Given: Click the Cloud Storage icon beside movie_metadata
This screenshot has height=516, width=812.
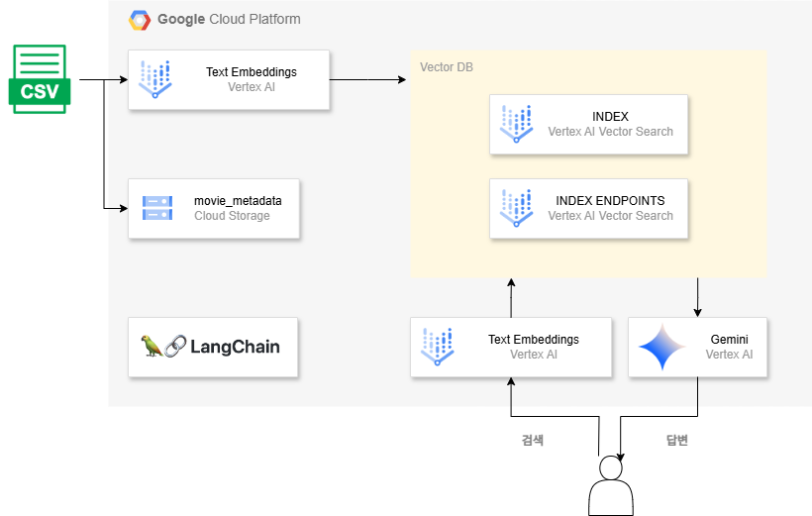Looking at the screenshot, I should [x=157, y=208].
